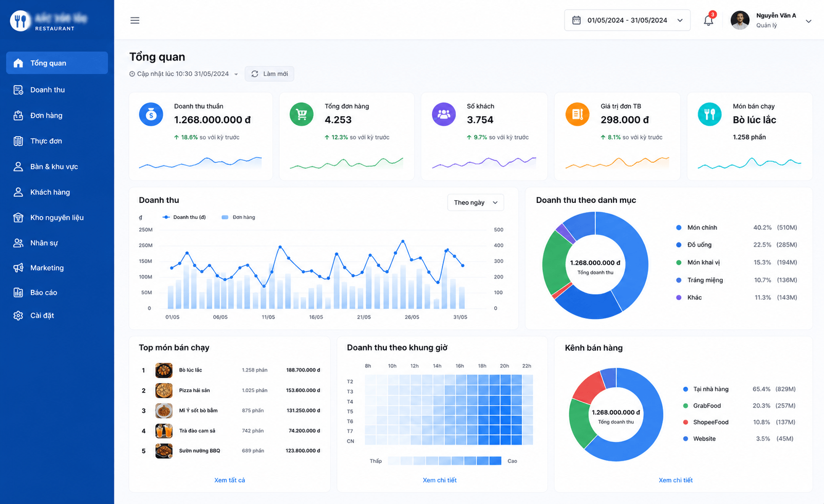Select Thực đơn in the sidebar

[x=57, y=141]
